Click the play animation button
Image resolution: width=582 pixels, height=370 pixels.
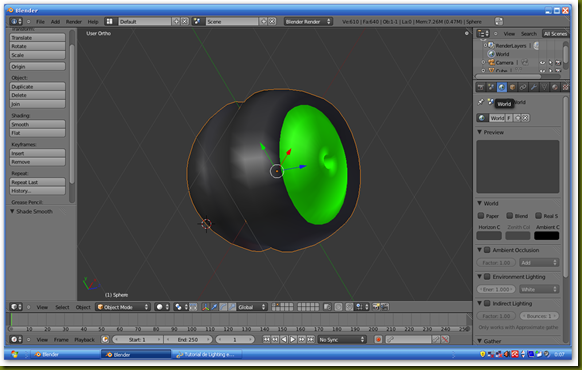293,340
